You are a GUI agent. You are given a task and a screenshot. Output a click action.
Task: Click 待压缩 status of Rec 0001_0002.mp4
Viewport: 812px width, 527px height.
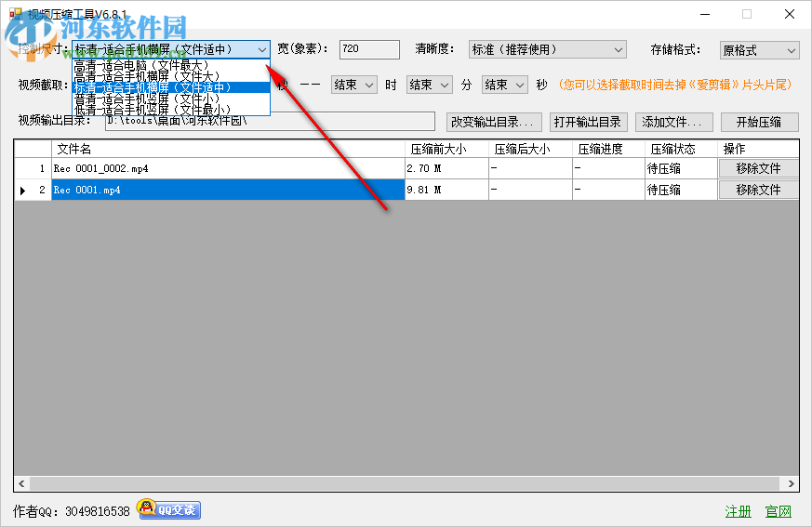pos(681,168)
